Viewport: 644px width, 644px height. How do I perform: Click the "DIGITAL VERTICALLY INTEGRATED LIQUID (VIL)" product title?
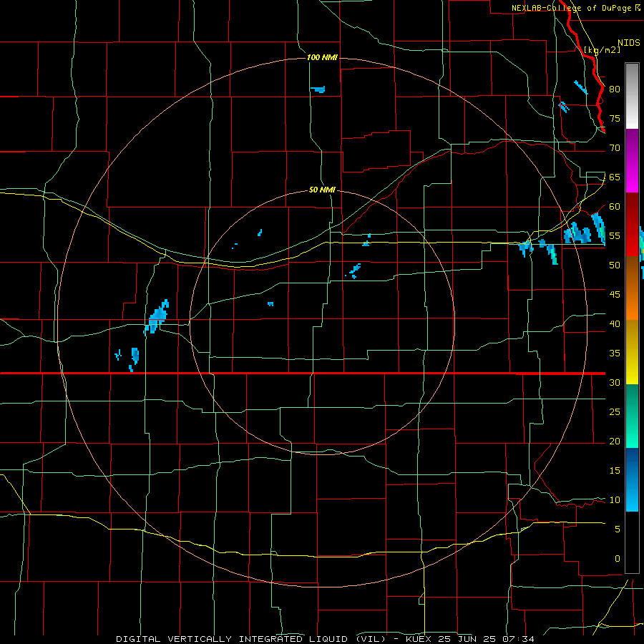click(x=251, y=639)
